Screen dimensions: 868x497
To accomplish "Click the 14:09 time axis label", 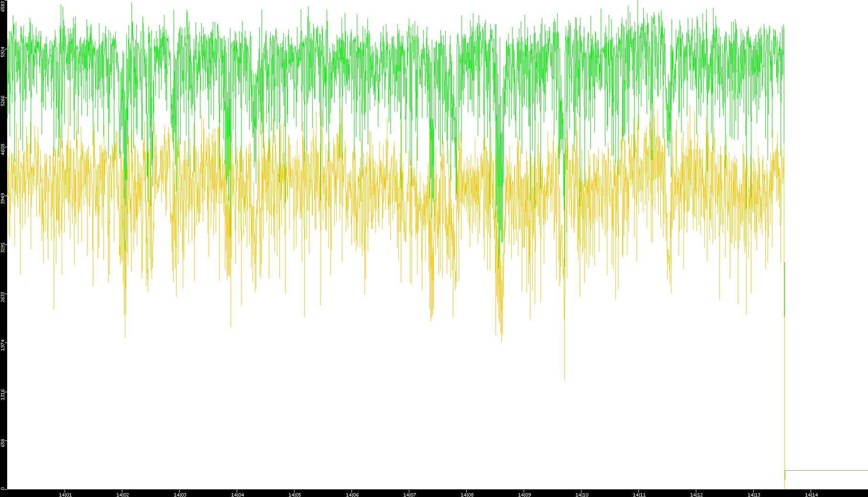I will click(524, 495).
